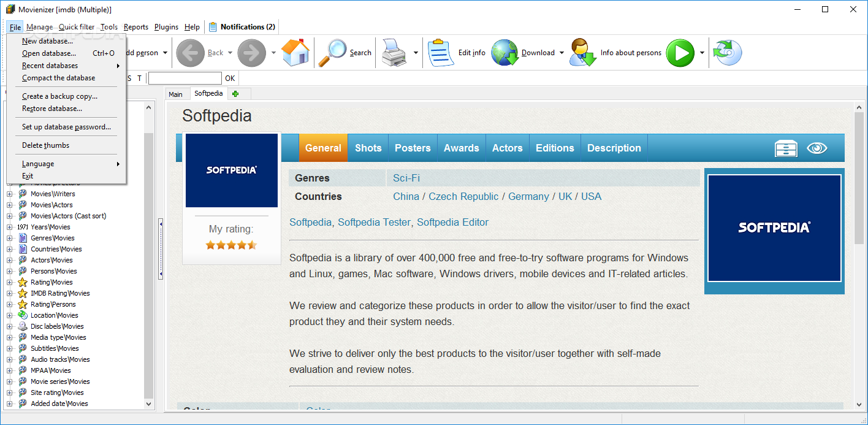The width and height of the screenshot is (868, 425).
Task: Click the Download globe icon
Action: 505,53
